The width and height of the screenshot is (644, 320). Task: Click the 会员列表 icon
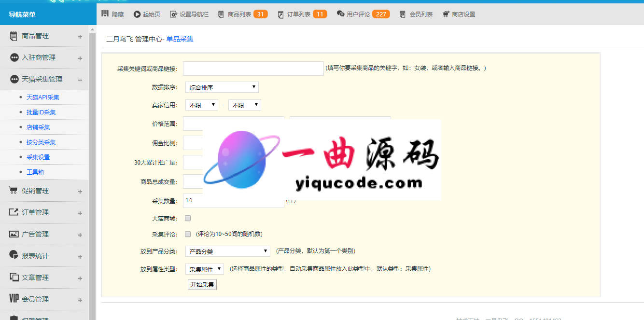(x=403, y=14)
